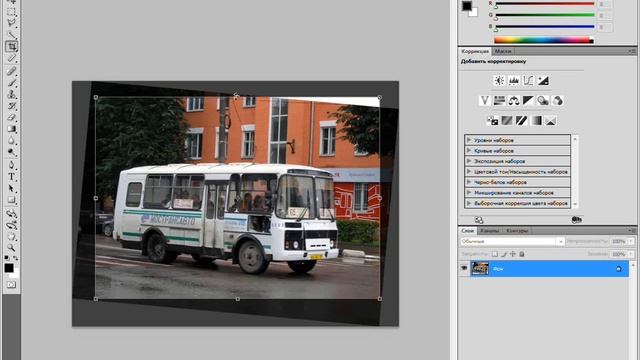Expand Цветовой тон/Насыщенность наборов presets
640x360 pixels.
(469, 171)
